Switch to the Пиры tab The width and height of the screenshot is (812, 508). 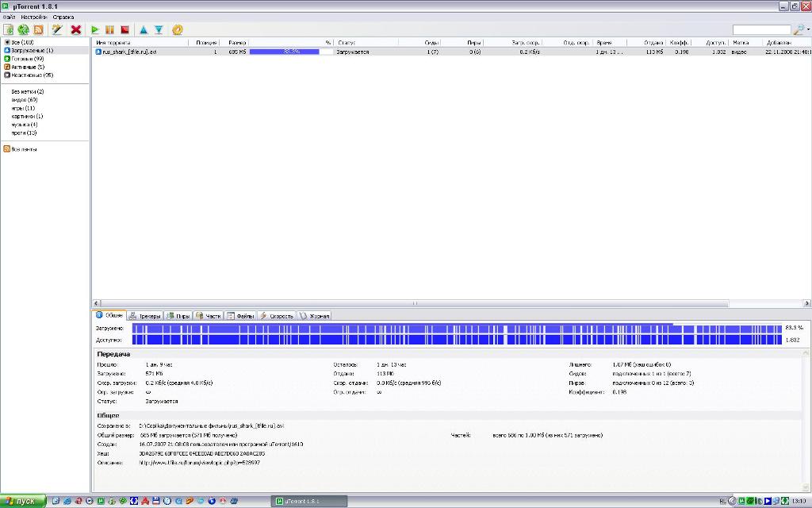coord(178,316)
